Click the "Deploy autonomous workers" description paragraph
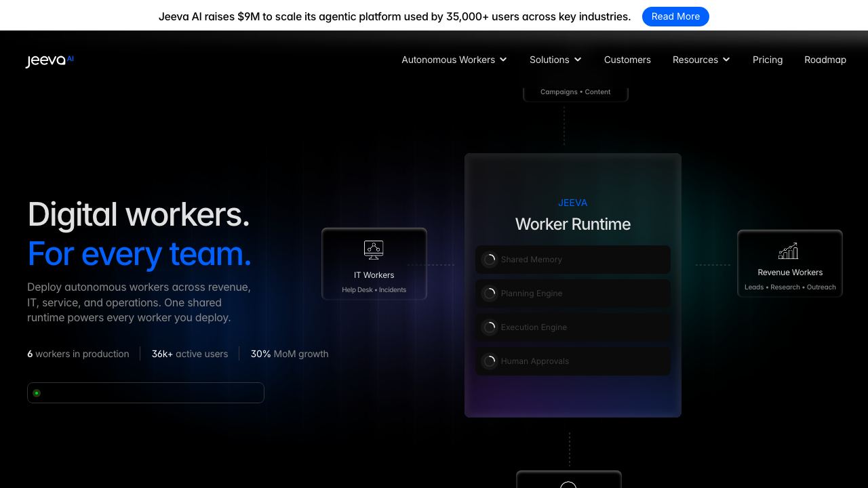Viewport: 868px width, 488px height. click(x=139, y=302)
